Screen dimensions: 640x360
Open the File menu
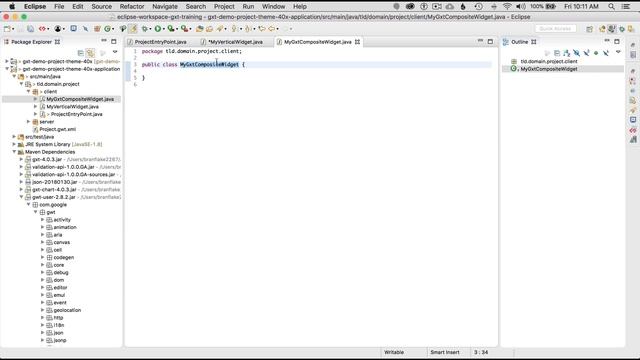coord(59,7)
